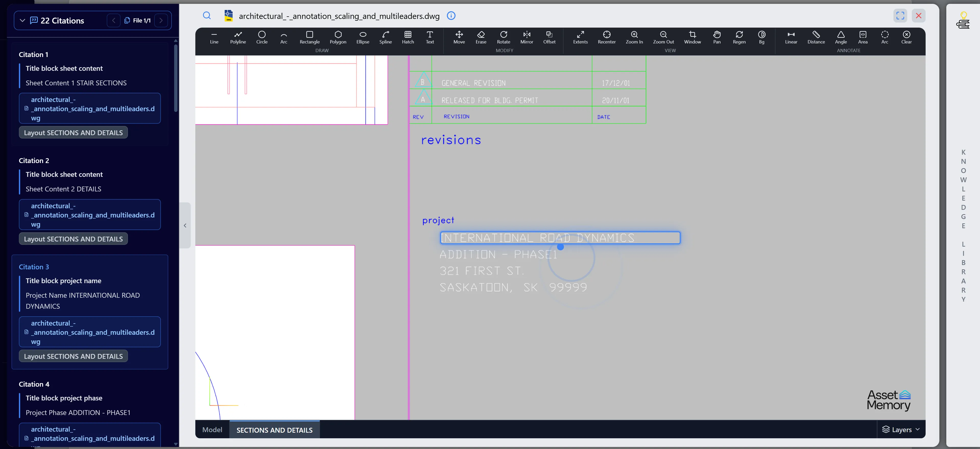980x449 pixels.
Task: Open file info icon beside filename
Action: tap(451, 16)
